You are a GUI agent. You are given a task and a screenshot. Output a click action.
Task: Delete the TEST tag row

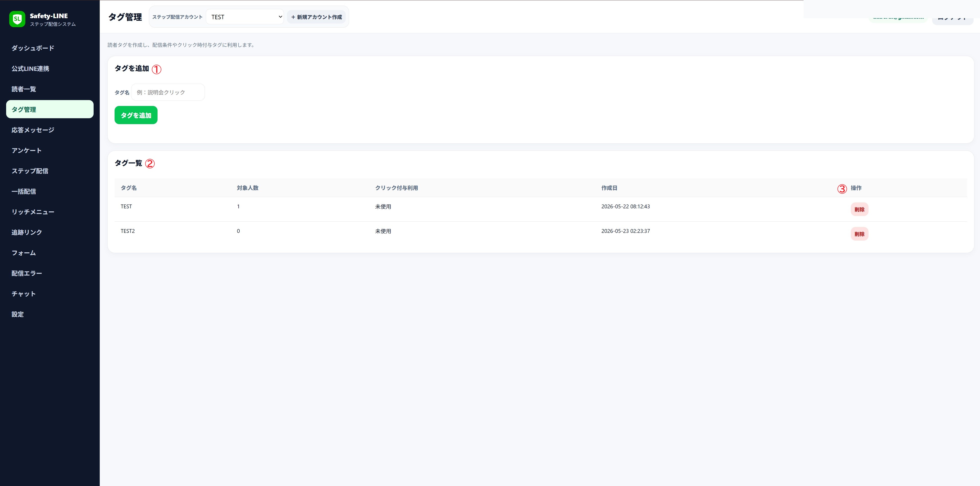[859, 209]
